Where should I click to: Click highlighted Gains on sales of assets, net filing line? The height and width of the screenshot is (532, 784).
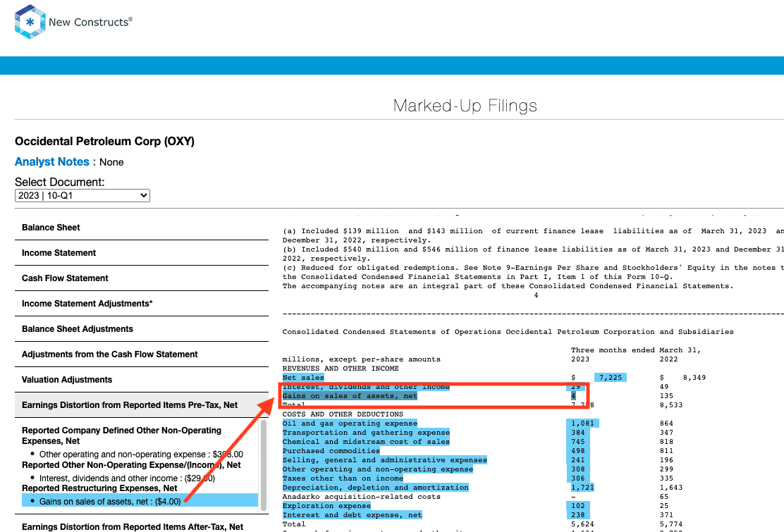click(x=350, y=396)
